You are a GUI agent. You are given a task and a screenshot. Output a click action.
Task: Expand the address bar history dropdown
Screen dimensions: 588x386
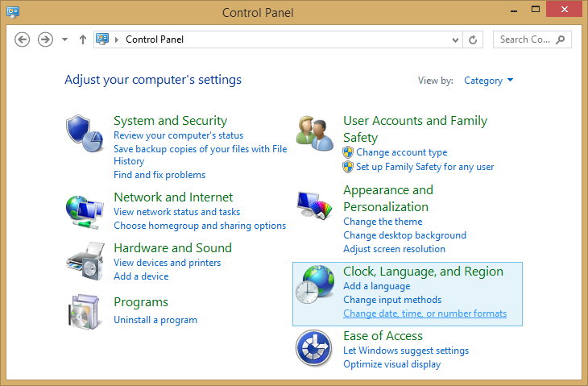pyautogui.click(x=456, y=39)
